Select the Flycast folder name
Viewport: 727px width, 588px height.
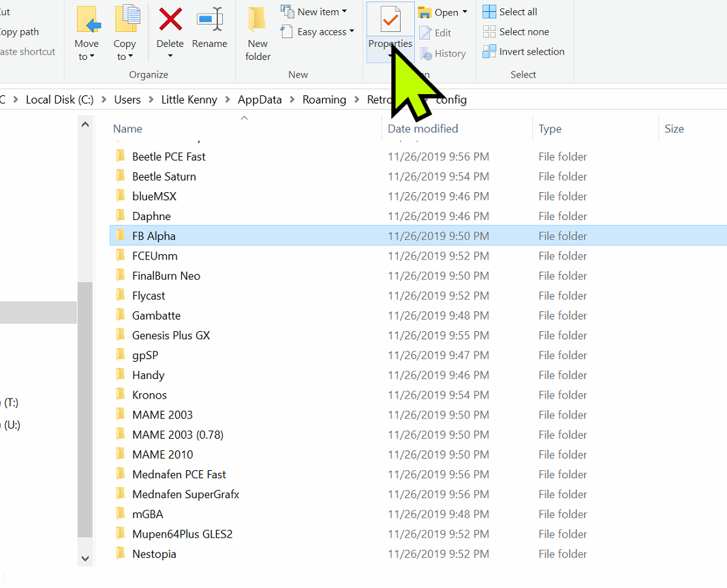149,296
